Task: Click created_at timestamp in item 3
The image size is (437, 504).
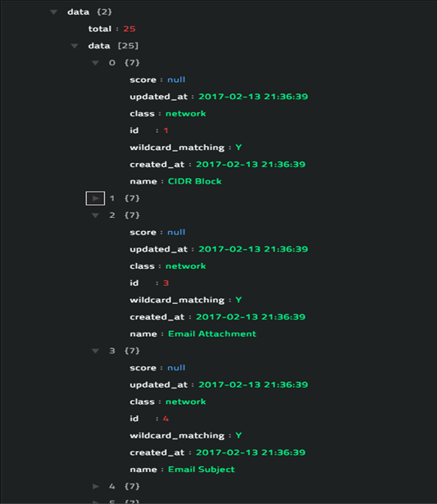Action: click(251, 452)
